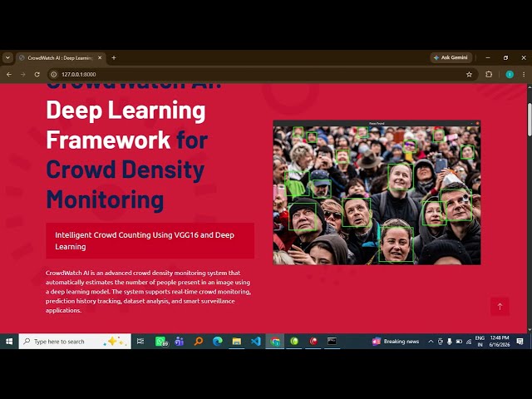Open Task View on the taskbar
This screenshot has height=399, width=532.
140,342
